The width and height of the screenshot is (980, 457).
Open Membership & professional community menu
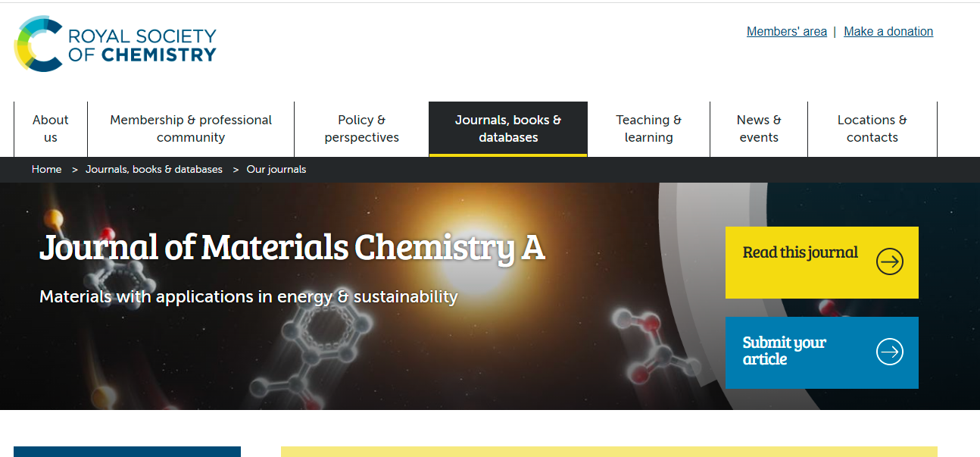click(x=191, y=129)
